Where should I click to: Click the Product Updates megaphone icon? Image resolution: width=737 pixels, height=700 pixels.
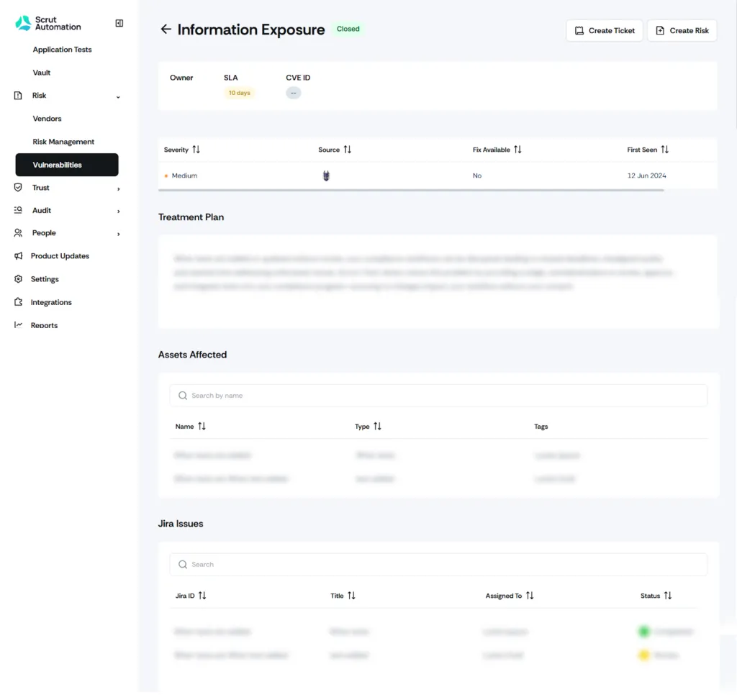(19, 256)
